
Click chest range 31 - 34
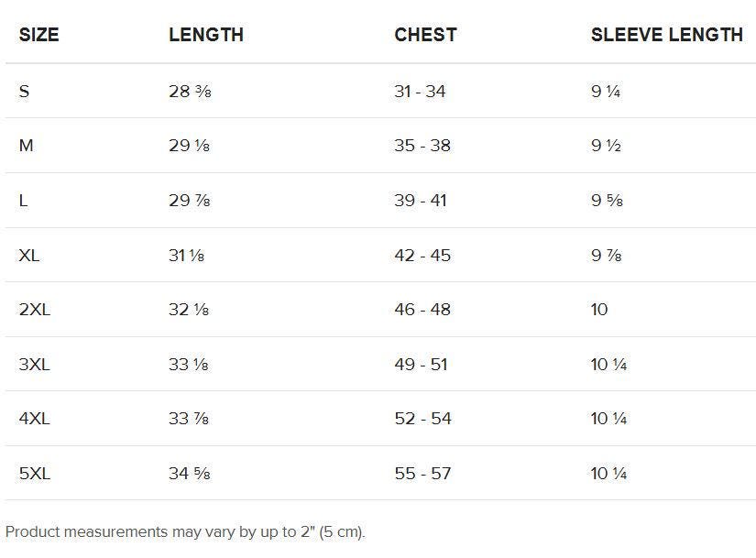point(420,92)
